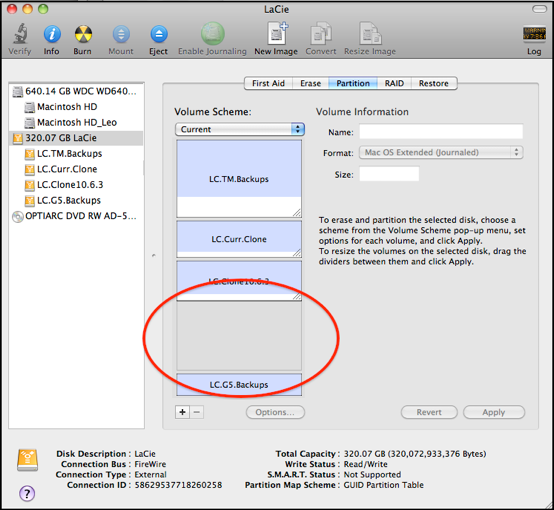Open the Log window
Screen dimensions: 554x510
click(534, 34)
